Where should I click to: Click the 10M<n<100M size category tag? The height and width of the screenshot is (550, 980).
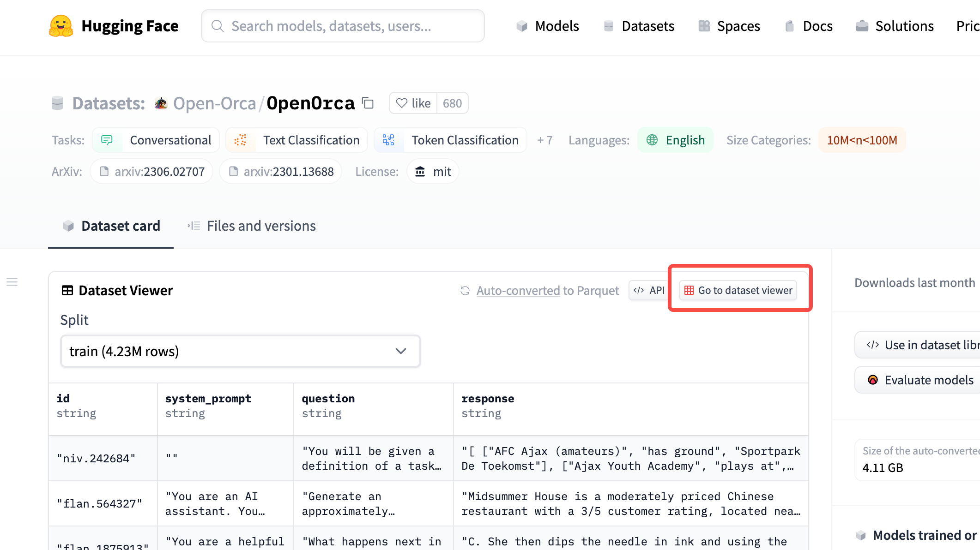[x=862, y=140]
